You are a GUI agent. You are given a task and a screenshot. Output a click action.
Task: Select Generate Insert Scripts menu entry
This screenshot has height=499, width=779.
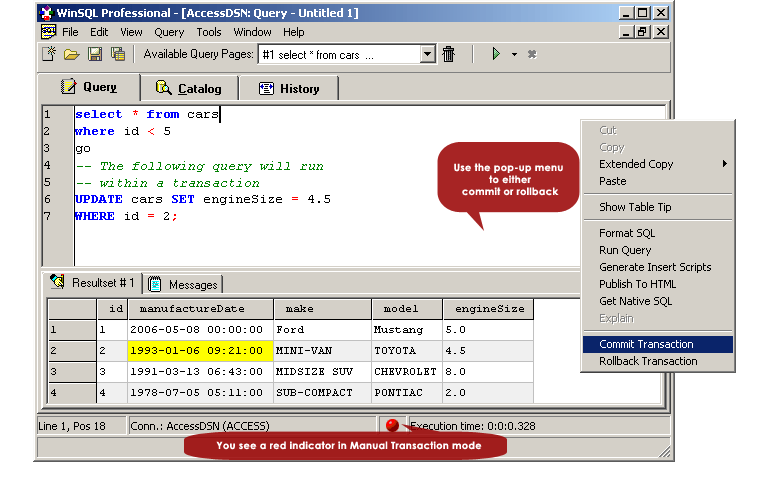click(658, 267)
